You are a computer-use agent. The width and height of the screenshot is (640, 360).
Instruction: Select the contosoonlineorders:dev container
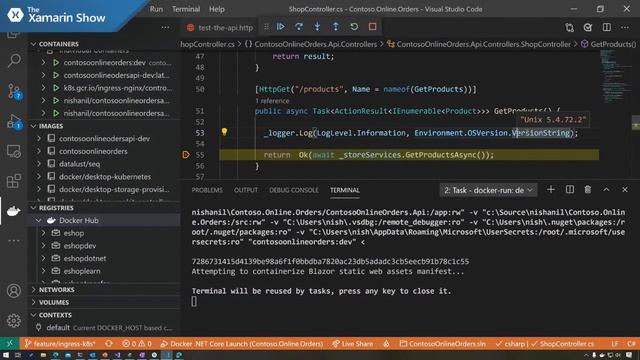point(104,62)
